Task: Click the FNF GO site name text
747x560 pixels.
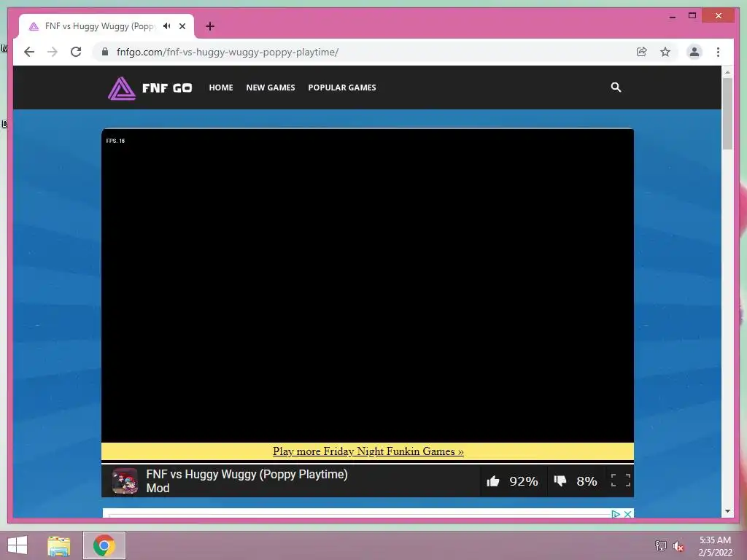Action: point(167,88)
